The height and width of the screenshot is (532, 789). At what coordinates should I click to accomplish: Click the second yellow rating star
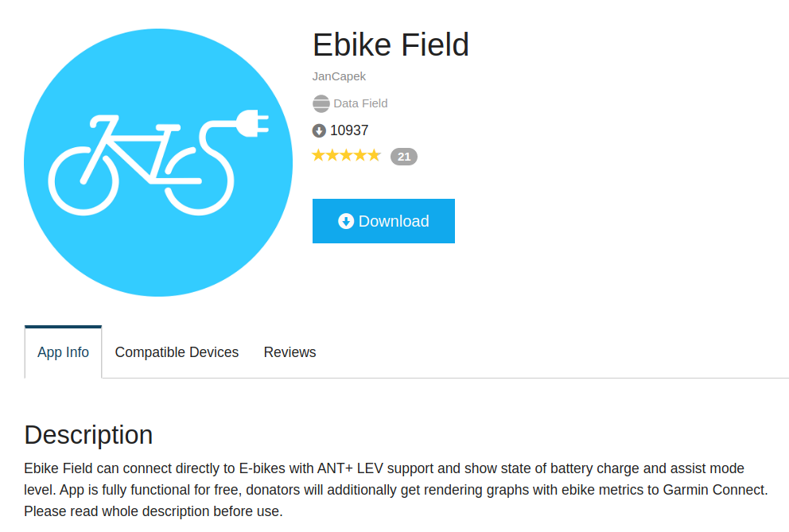point(332,156)
